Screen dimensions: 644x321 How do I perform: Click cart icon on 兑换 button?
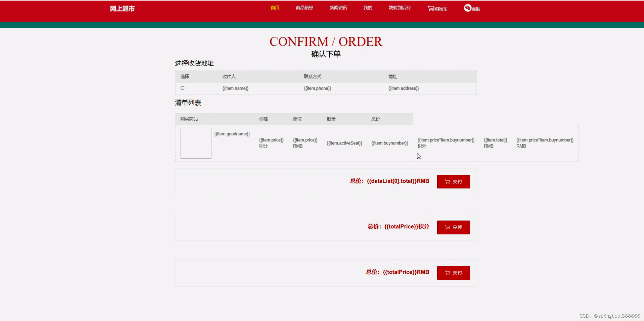(x=447, y=227)
